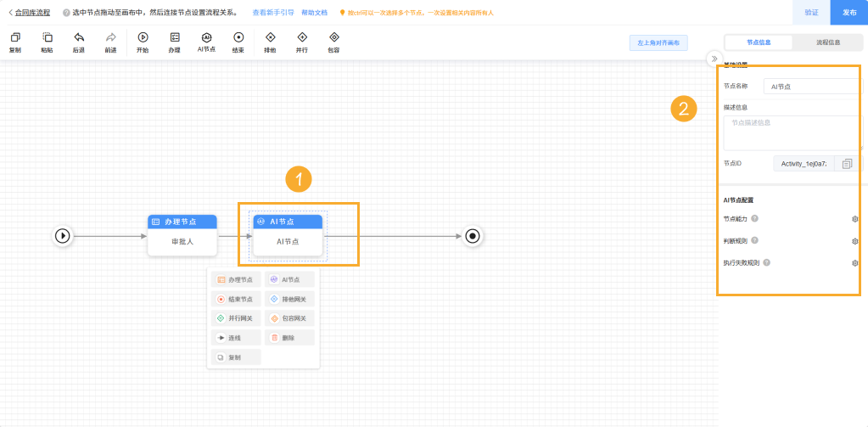Click the 前进 redo arrow icon
The image size is (868, 427).
[110, 37]
